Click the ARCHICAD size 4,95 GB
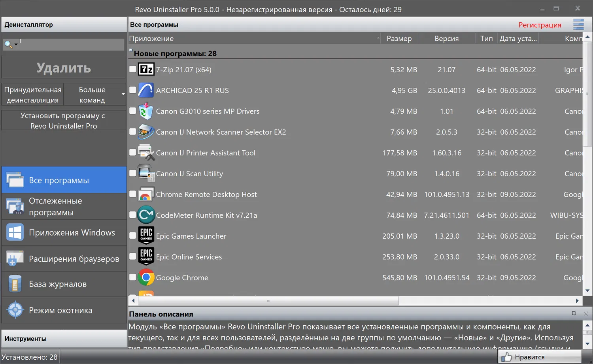The image size is (593, 364). pos(404,91)
